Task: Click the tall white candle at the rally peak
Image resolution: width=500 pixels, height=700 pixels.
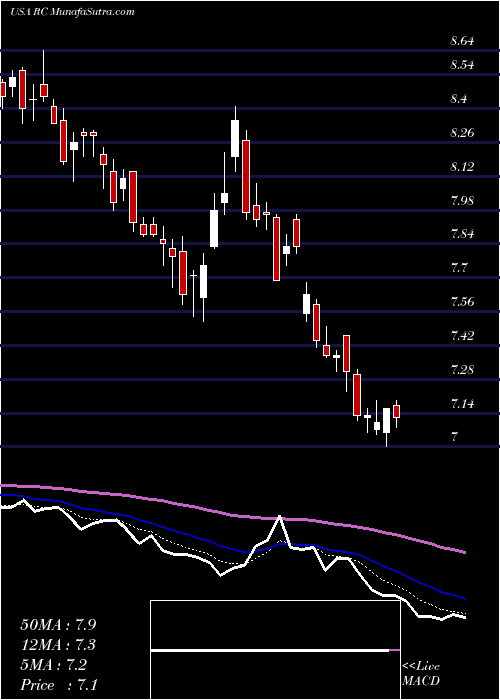Action: tap(234, 138)
